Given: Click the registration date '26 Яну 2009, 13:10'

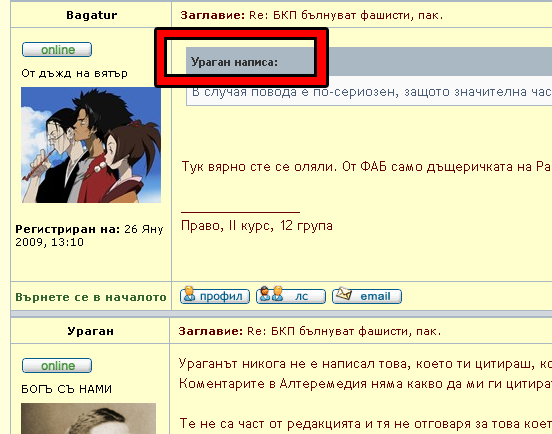Looking at the screenshot, I should (89, 235).
